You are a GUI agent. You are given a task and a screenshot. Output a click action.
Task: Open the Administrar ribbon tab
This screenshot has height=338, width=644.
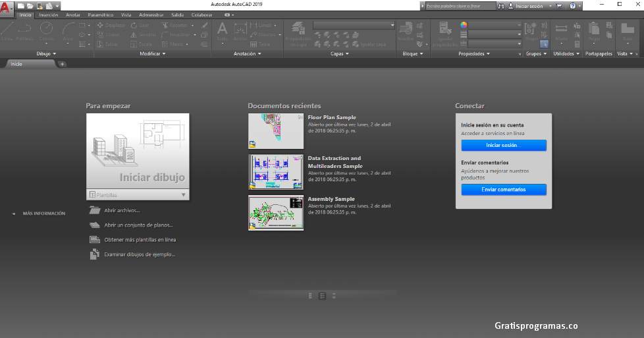coord(151,14)
